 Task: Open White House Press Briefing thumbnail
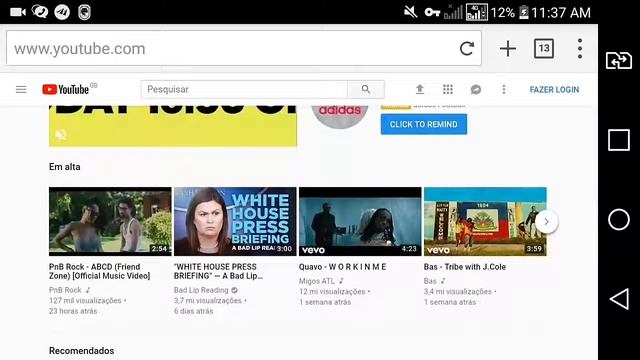[x=235, y=222]
